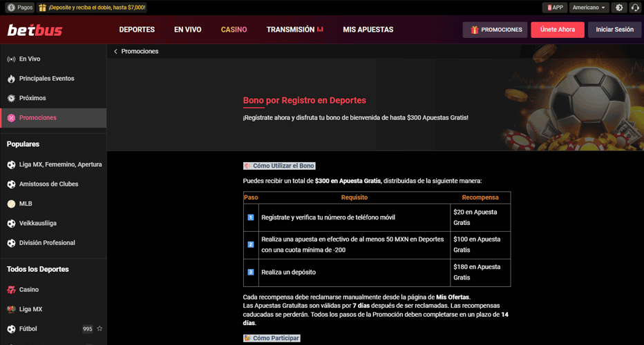
Task: Click the headset support icon
Action: coord(635,8)
